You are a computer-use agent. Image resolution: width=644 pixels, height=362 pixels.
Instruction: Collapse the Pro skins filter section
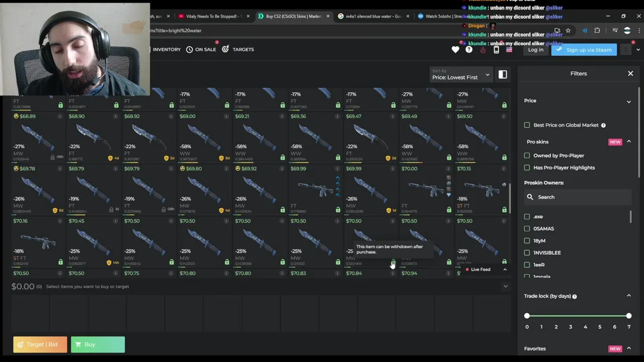[628, 142]
